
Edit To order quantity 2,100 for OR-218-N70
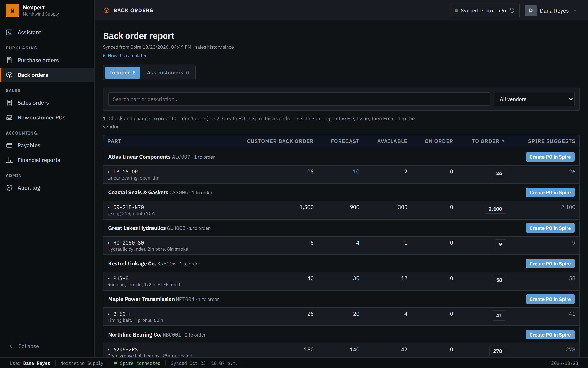(495, 209)
